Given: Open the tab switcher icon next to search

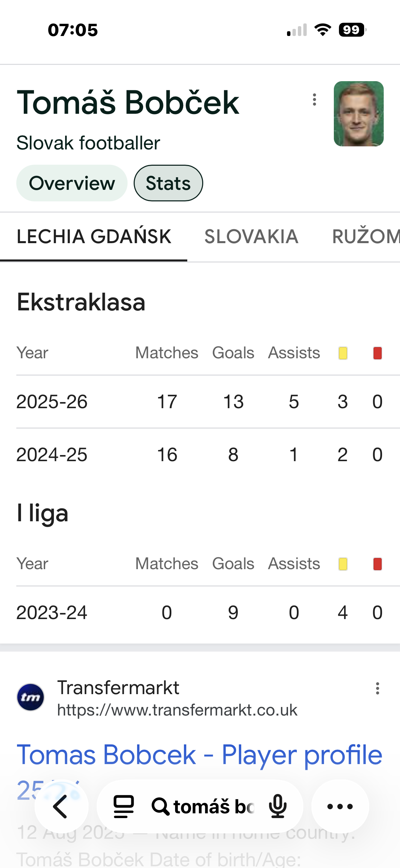Looking at the screenshot, I should click(x=123, y=807).
